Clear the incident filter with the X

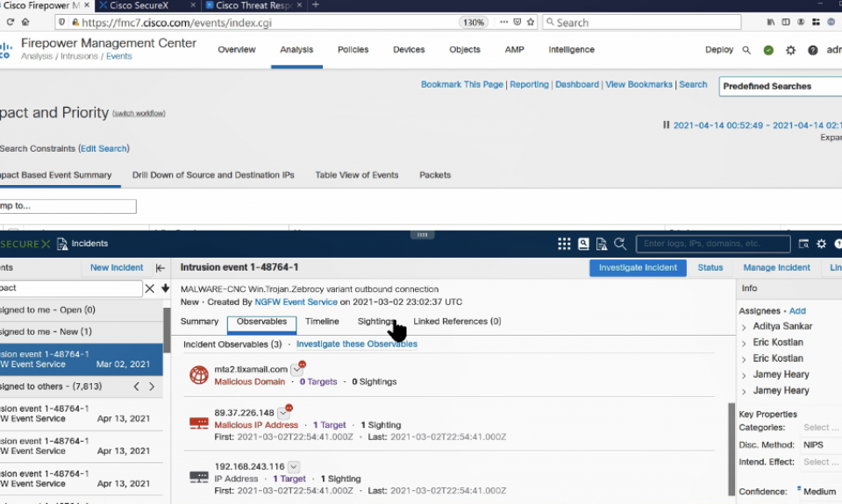click(x=150, y=288)
